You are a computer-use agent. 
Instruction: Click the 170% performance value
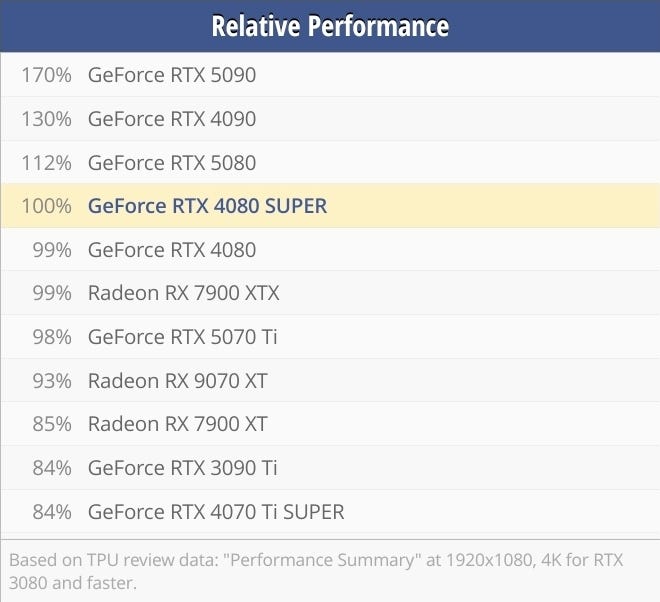click(46, 75)
